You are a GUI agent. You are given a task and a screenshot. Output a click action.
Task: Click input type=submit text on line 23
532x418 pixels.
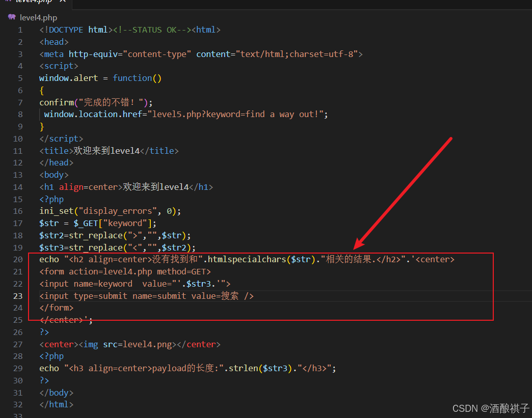(86, 296)
